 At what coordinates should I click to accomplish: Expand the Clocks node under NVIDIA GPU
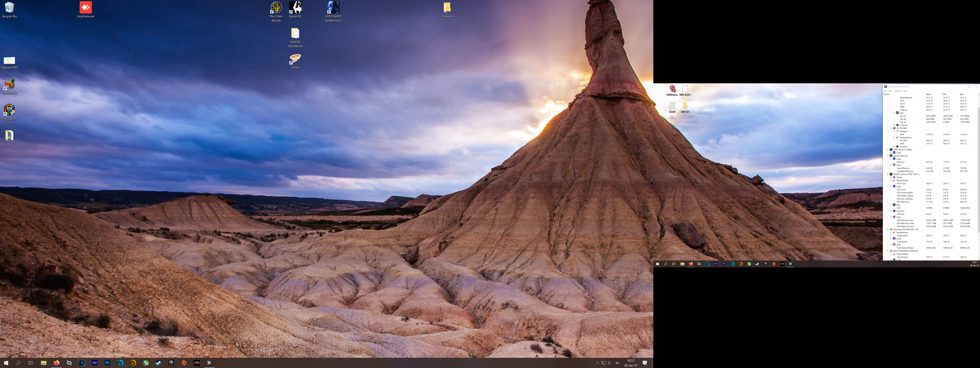click(x=891, y=177)
